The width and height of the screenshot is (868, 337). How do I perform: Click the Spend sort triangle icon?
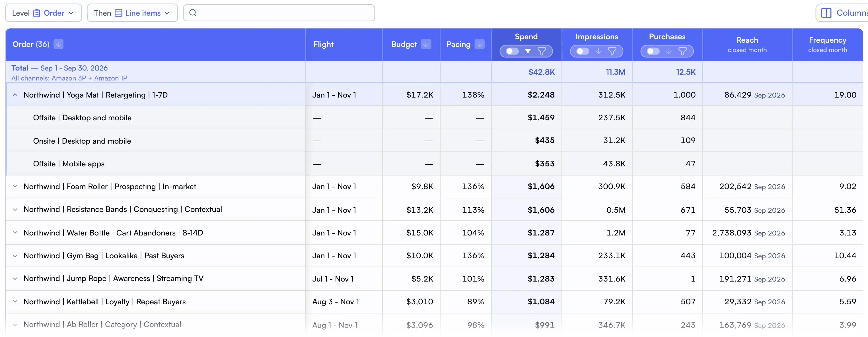click(528, 51)
